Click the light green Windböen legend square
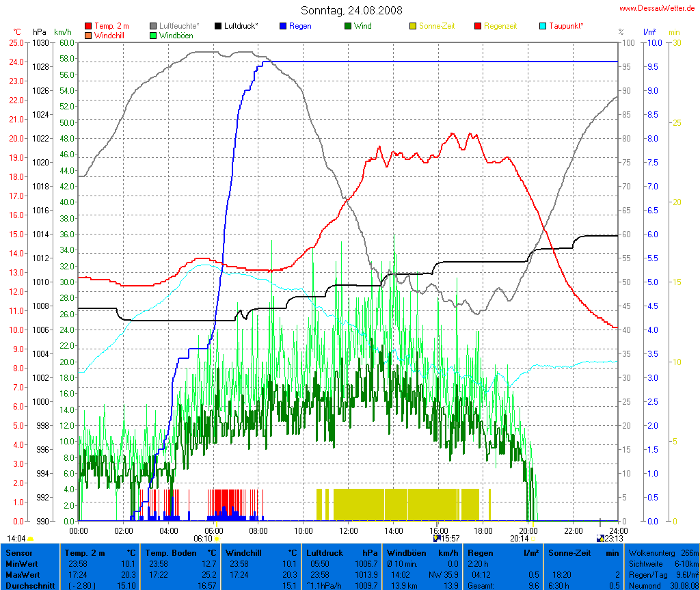Viewport: 700px width, 590px height. click(153, 35)
